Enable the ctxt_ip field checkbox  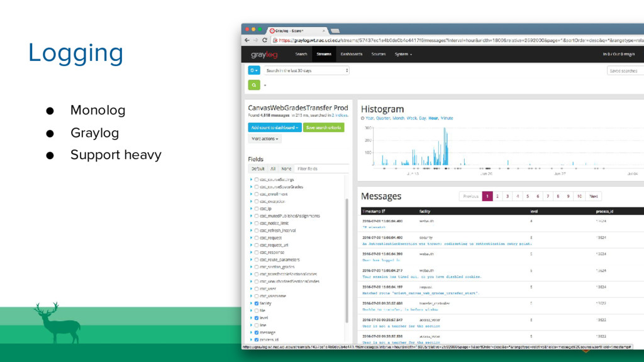pos(257,209)
